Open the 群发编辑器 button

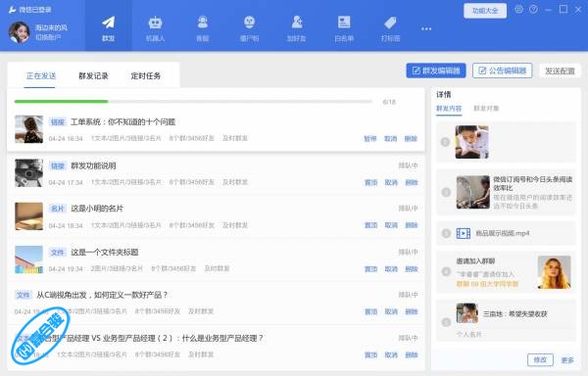click(436, 70)
